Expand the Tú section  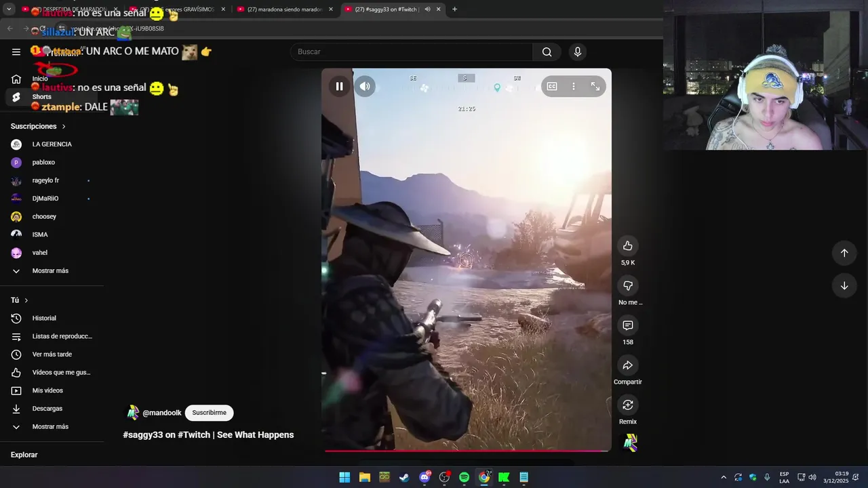[x=20, y=300]
